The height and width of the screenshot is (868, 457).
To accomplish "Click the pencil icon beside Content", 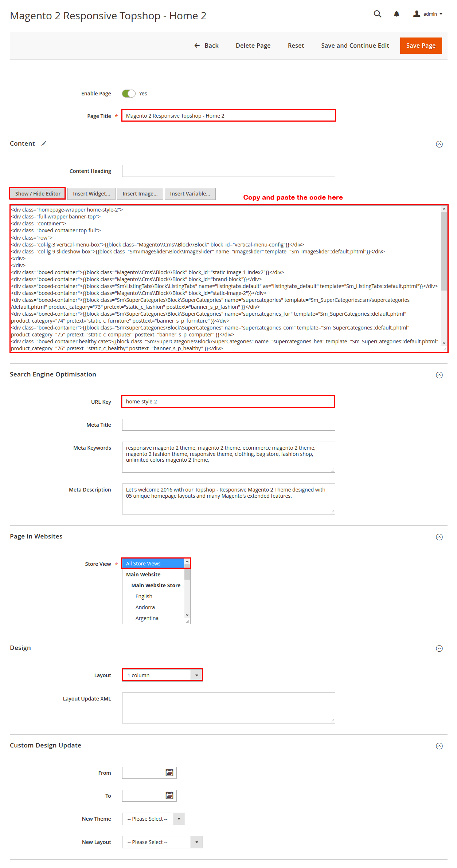I will click(x=44, y=143).
